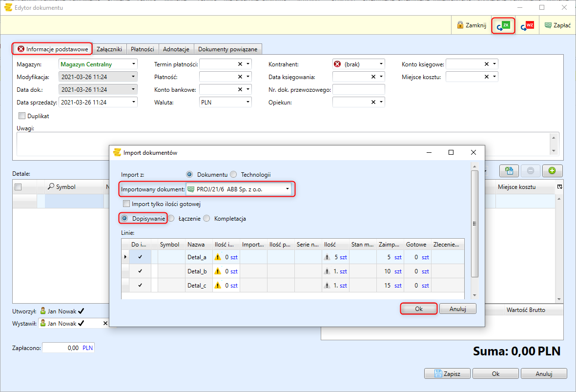The image size is (576, 392).
Task: Click the green add detail plus icon
Action: click(x=552, y=171)
